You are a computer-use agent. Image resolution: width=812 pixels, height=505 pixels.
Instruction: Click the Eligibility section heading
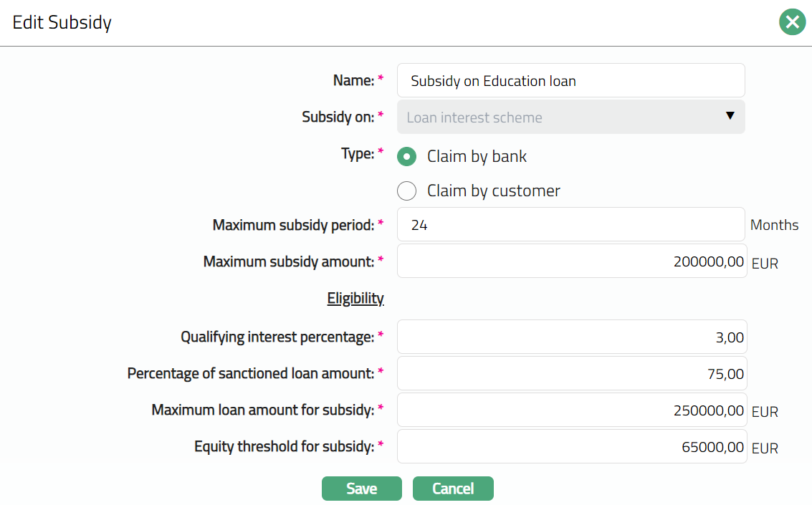coord(355,298)
